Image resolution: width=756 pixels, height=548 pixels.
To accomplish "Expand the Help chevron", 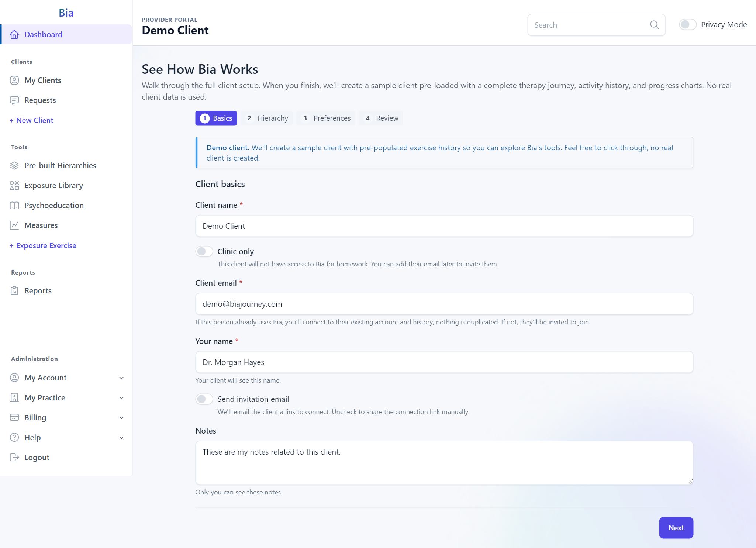I will 121,438.
